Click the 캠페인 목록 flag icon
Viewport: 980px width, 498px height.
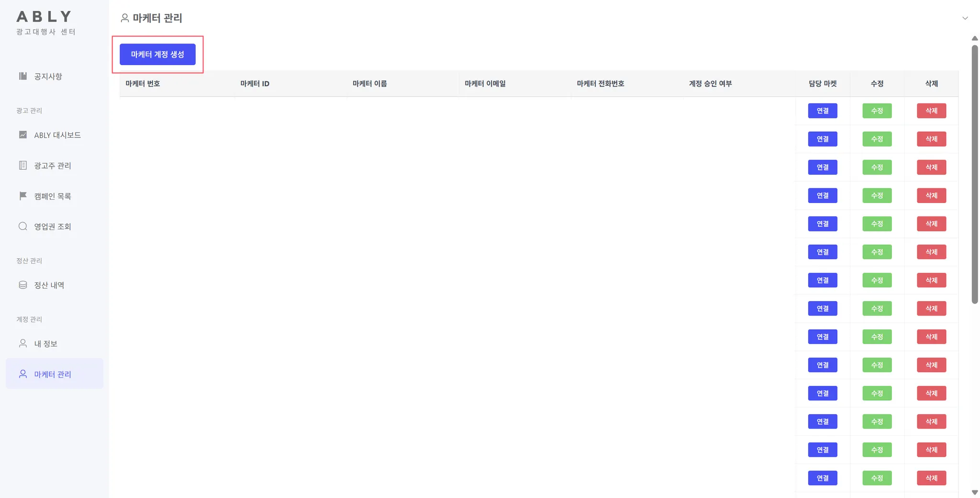coord(22,196)
